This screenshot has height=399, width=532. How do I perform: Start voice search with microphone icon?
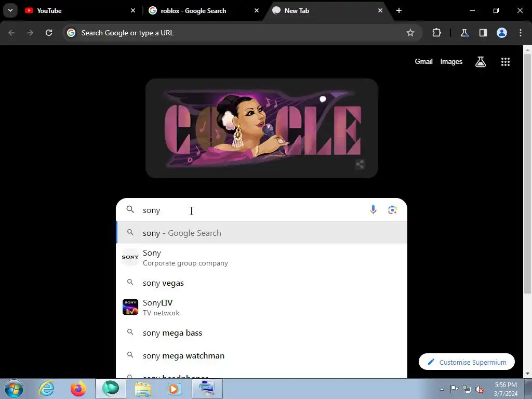[x=373, y=210]
